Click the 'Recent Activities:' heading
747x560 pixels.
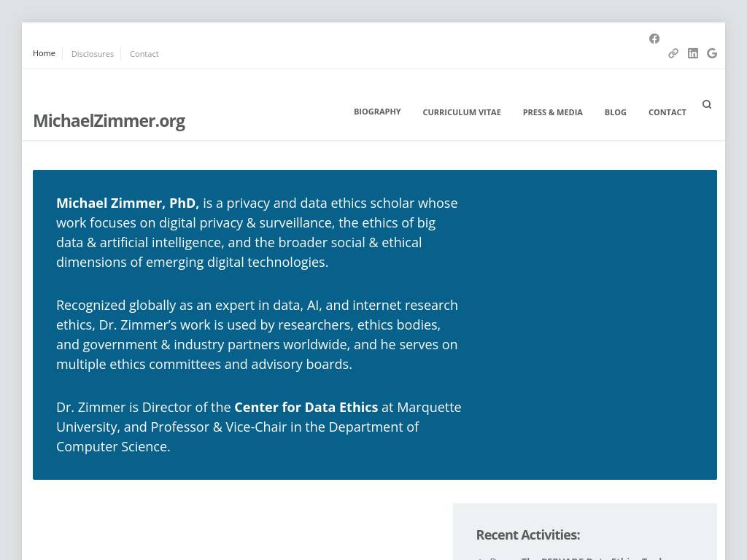(x=528, y=534)
